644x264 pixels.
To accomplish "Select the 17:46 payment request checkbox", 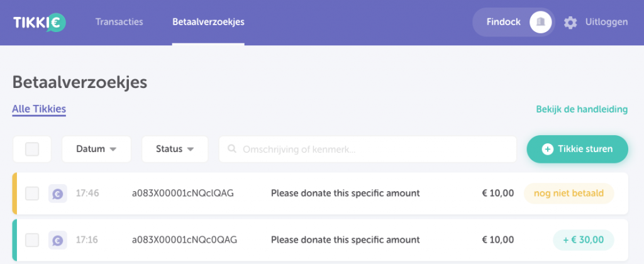I will (32, 193).
